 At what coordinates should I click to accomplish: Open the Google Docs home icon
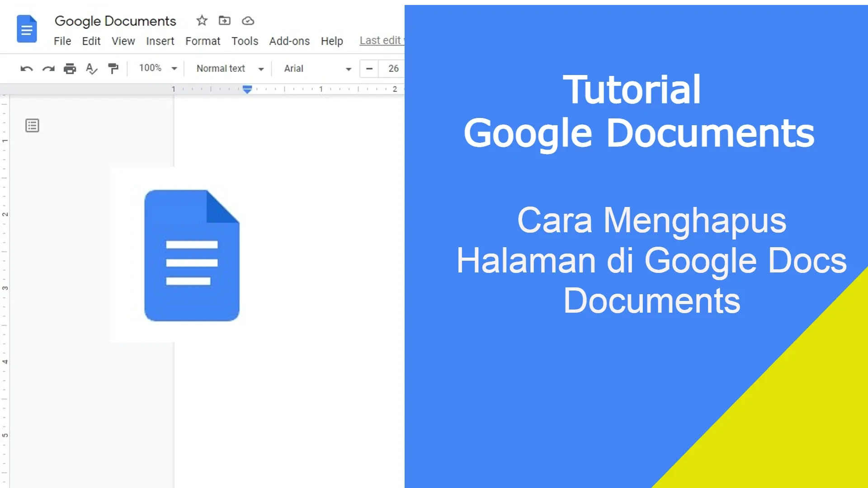pos(27,29)
